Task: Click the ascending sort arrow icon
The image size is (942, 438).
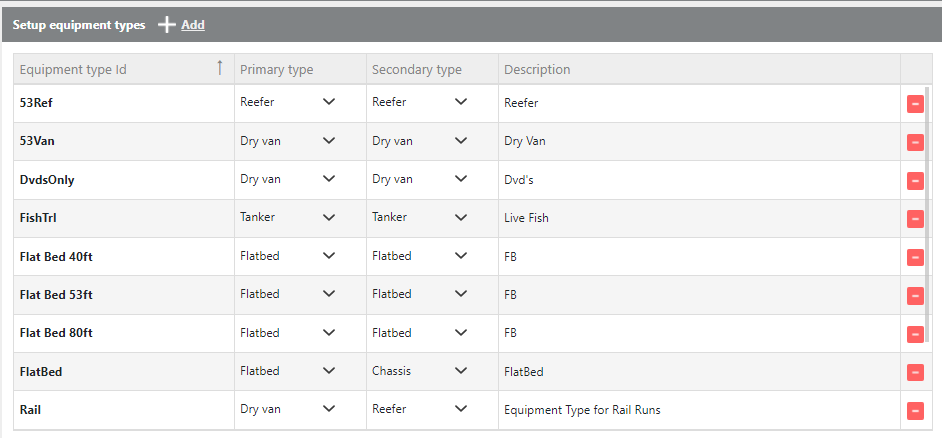Action: click(x=220, y=69)
